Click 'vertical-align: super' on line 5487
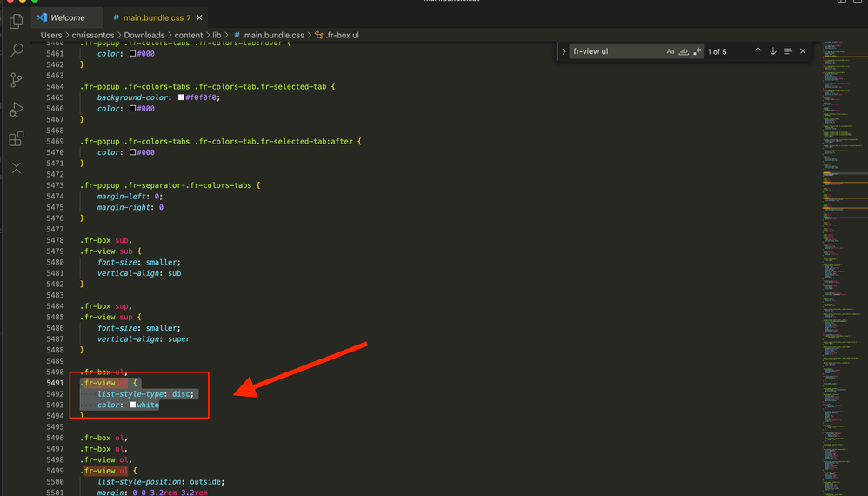This screenshot has height=496, width=868. point(144,339)
